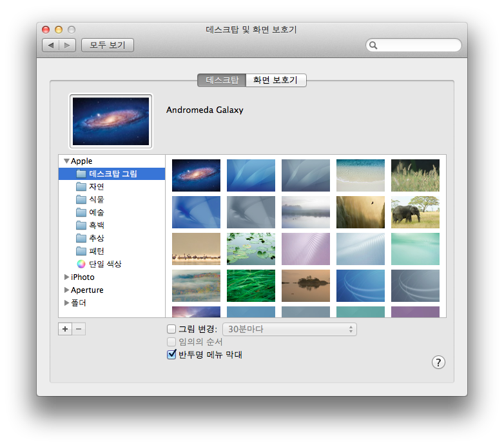504x447 pixels.
Task: Switch to the 데스크탑 tab
Action: tap(222, 80)
